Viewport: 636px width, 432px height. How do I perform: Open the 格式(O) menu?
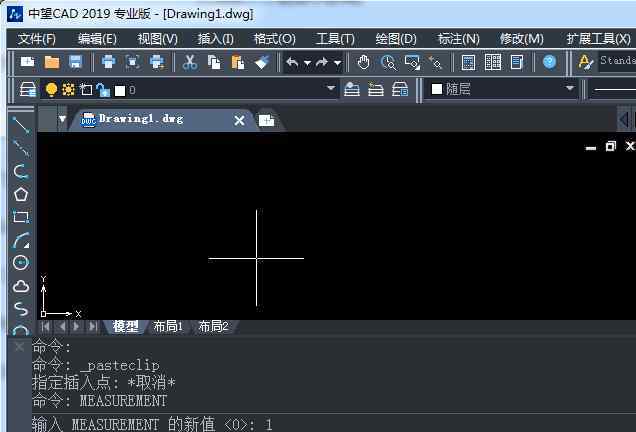coord(275,39)
